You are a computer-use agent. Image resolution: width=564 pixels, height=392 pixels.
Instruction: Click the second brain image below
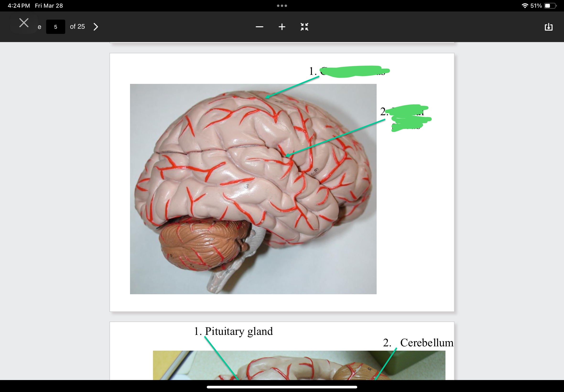(x=298, y=365)
